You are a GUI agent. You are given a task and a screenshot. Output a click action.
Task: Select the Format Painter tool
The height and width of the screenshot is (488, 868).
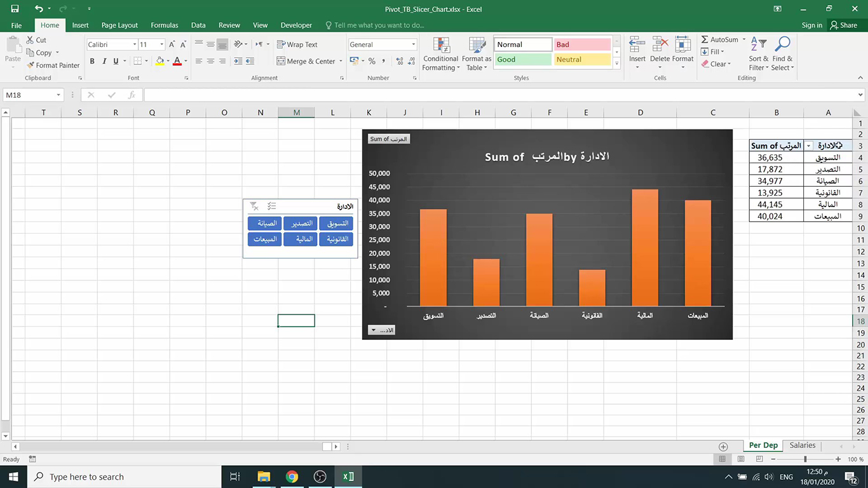coord(53,65)
